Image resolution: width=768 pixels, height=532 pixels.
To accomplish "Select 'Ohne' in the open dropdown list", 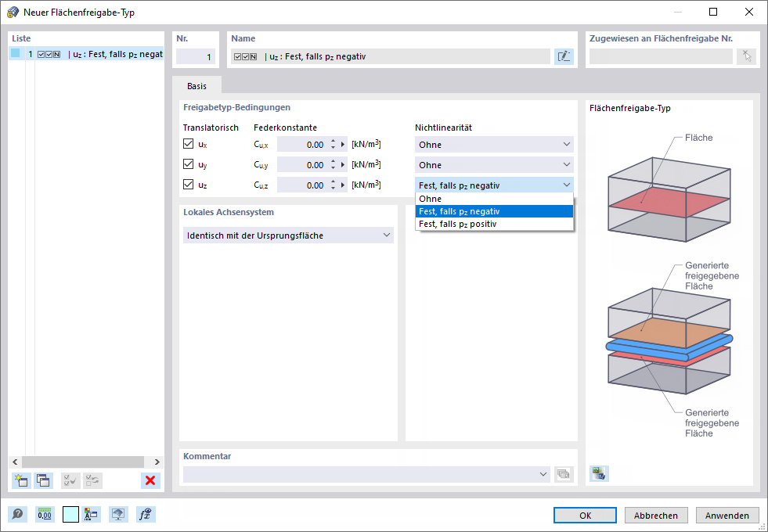I will point(494,199).
